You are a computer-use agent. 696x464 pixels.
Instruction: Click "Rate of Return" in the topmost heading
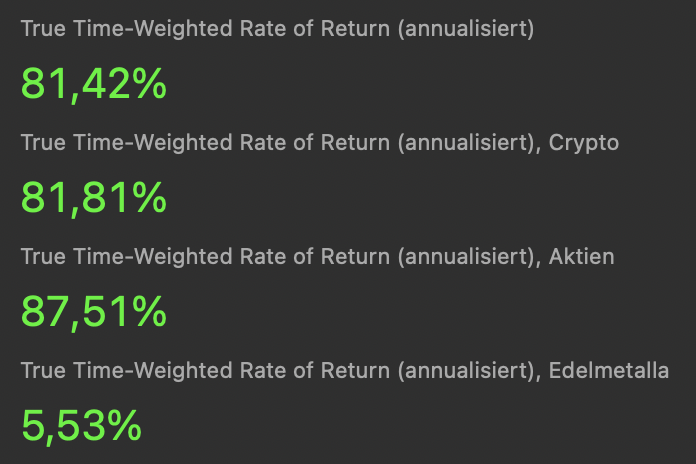314,29
